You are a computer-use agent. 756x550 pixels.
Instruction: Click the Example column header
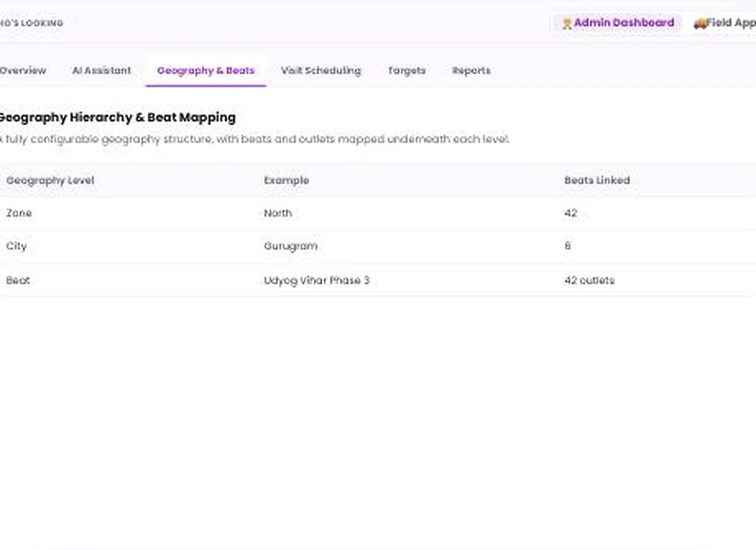[x=286, y=180]
